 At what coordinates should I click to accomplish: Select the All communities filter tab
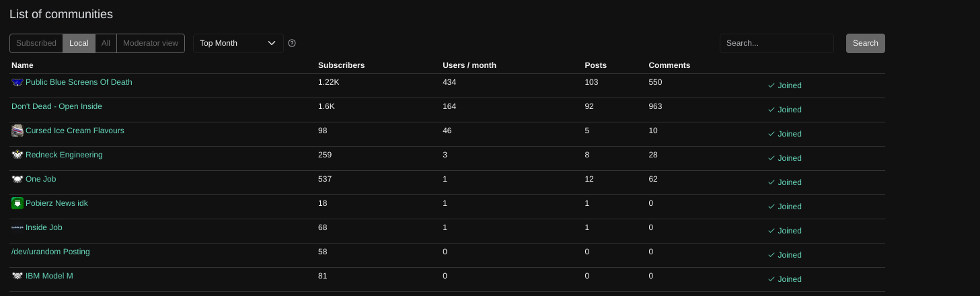pos(106,43)
